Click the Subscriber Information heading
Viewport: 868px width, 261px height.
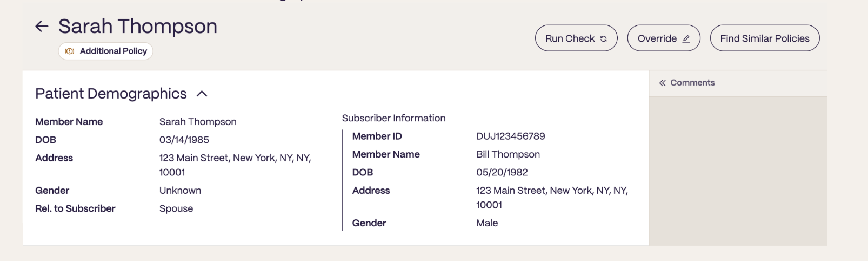(393, 118)
